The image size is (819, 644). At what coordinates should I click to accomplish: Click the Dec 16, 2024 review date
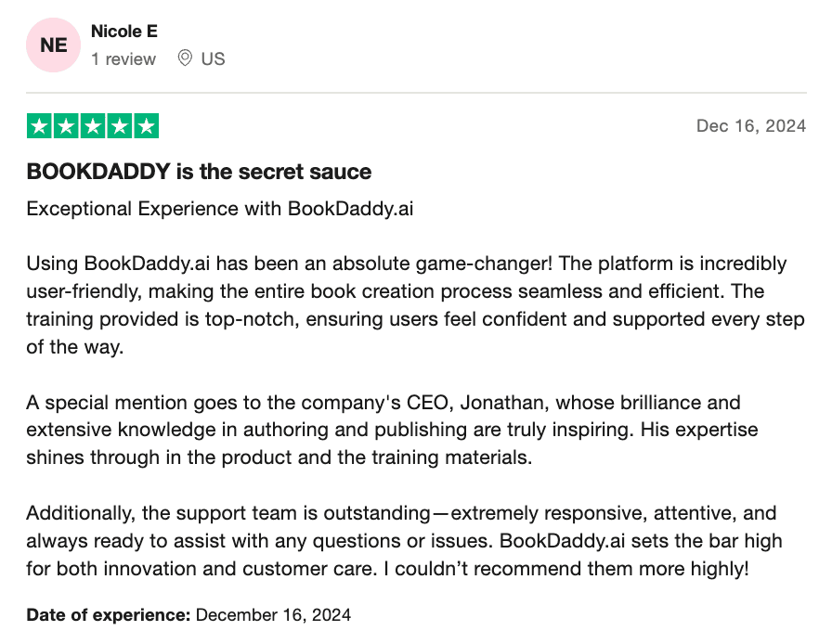(750, 126)
